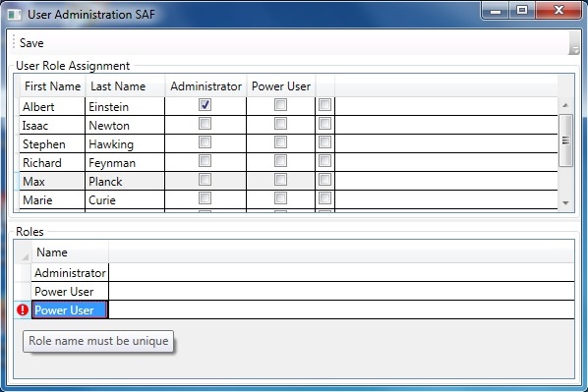Screen dimensions: 588x392
Task: Select the Marie first name cell
Action: 52,200
